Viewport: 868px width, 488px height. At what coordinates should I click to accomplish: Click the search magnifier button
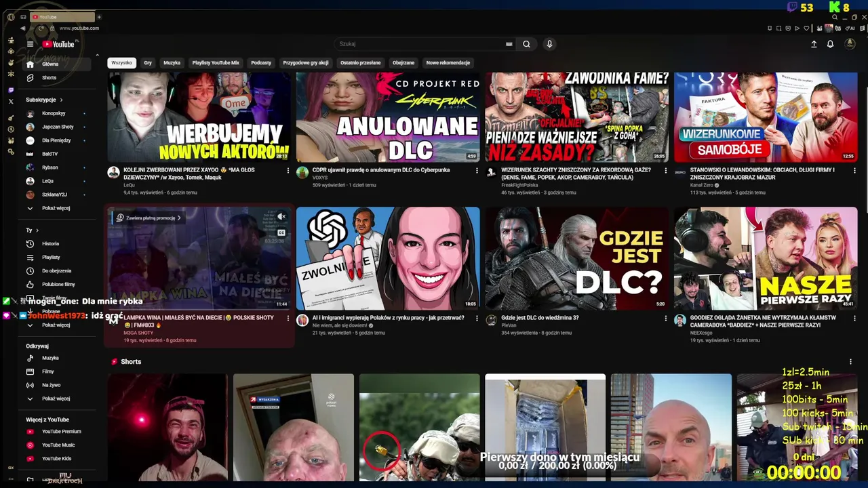[526, 44]
